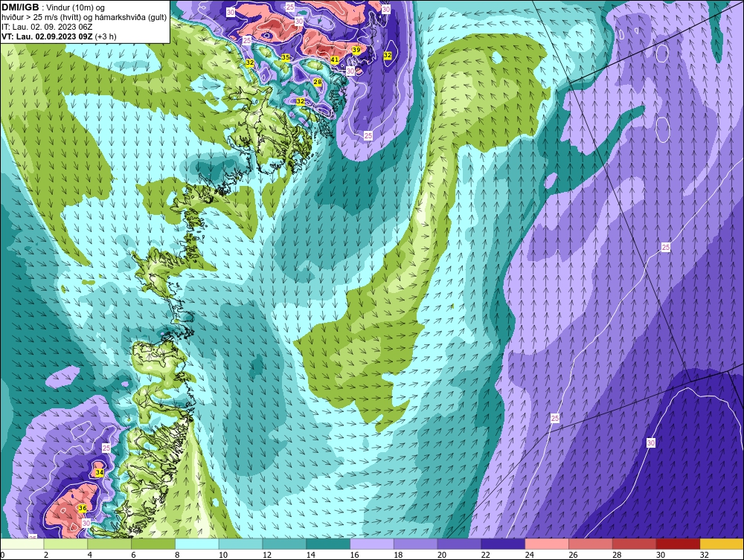Click the legend scale number 24
Screen dimensions: 744x560
tap(529, 555)
